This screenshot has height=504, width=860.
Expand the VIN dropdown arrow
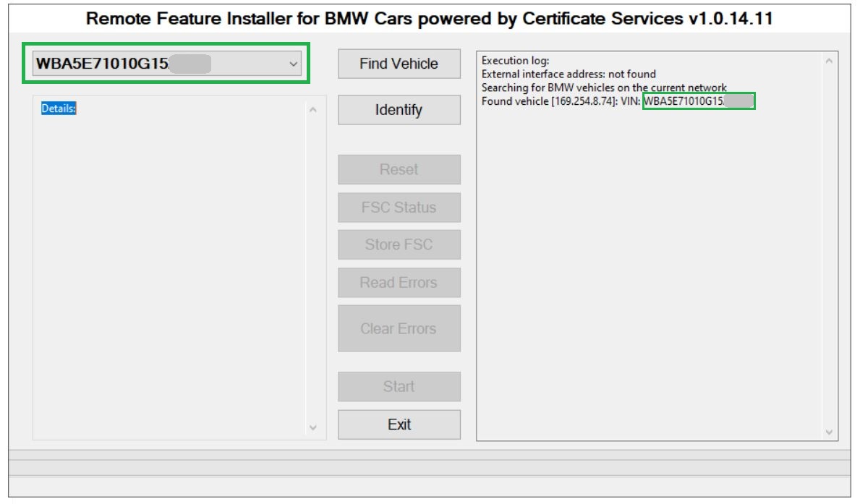click(293, 64)
